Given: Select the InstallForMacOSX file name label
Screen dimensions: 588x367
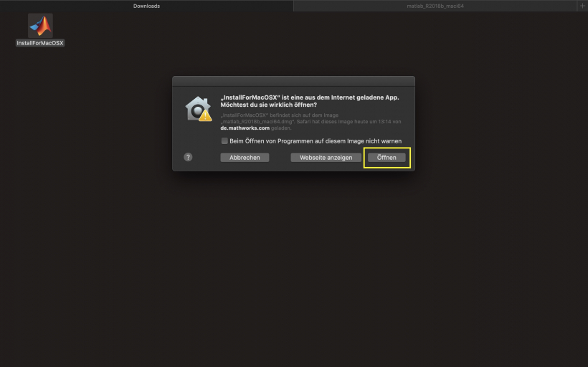Looking at the screenshot, I should tap(40, 43).
